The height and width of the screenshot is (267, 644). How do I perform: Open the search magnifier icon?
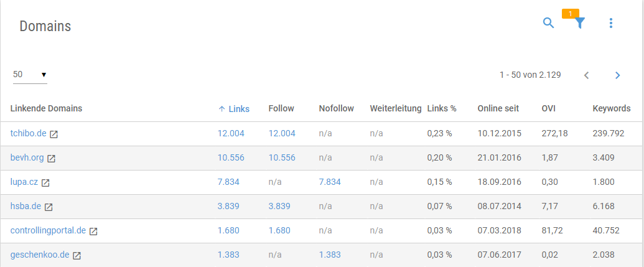tap(548, 23)
